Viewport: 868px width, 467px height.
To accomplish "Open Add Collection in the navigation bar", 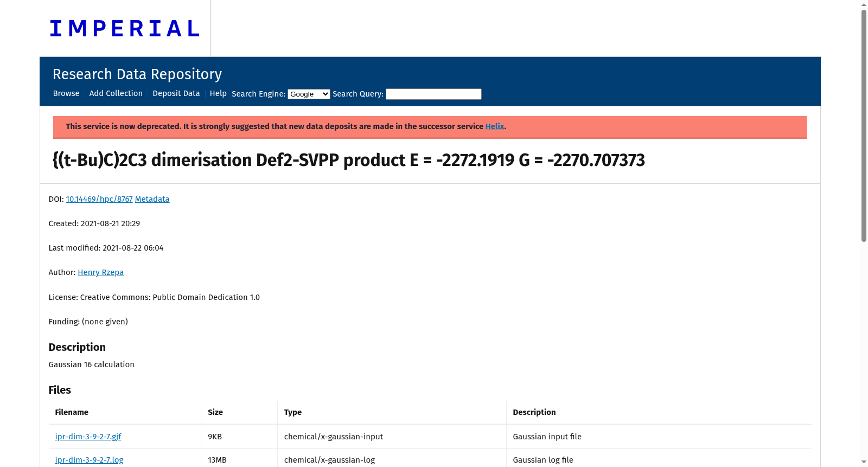I will (116, 93).
